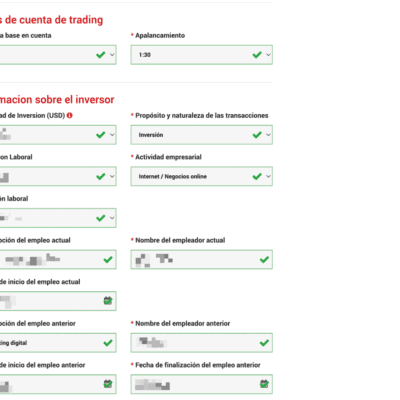Click checkmark in previous employer name field

tap(264, 342)
